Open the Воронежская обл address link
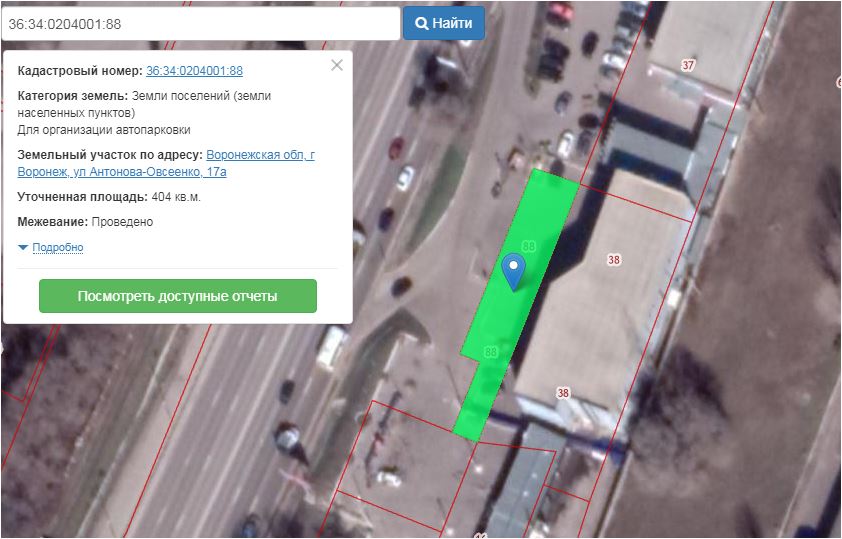The width and height of the screenshot is (842, 539). [166, 163]
